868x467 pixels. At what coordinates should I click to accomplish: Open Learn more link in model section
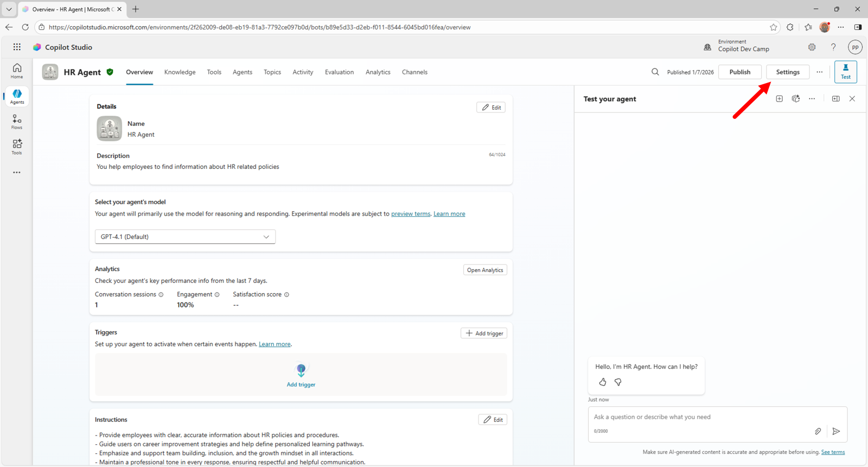pyautogui.click(x=449, y=214)
